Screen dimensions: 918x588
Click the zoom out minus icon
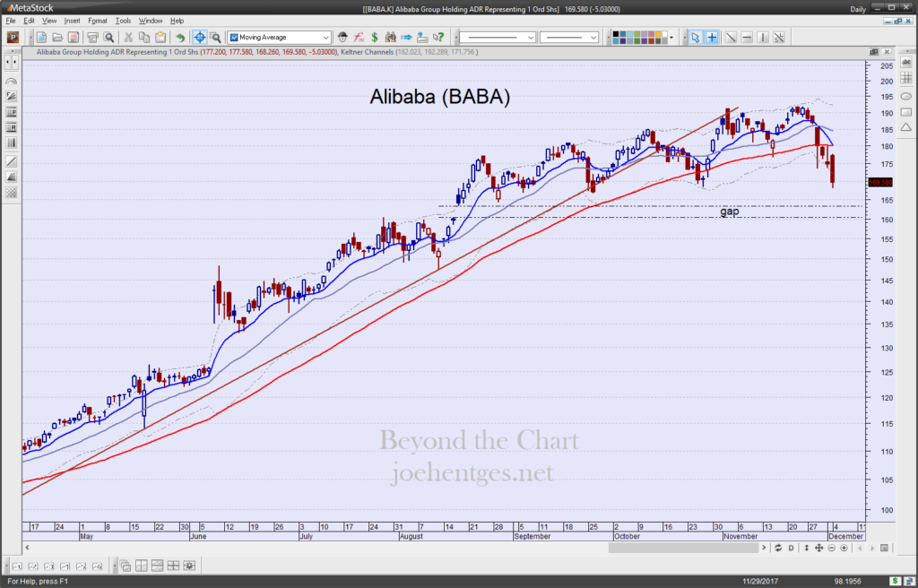pos(831,549)
